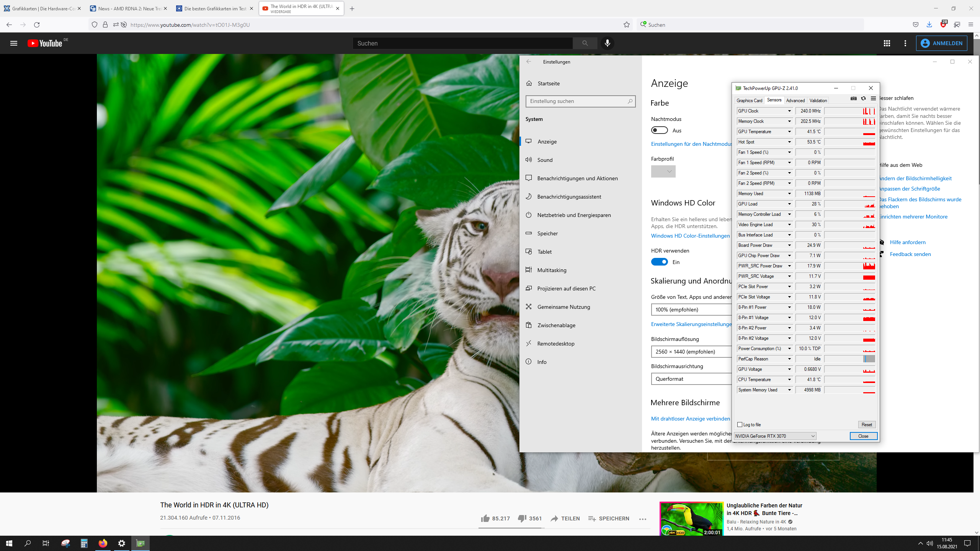Click the Reset button in GPU-Z

point(866,425)
